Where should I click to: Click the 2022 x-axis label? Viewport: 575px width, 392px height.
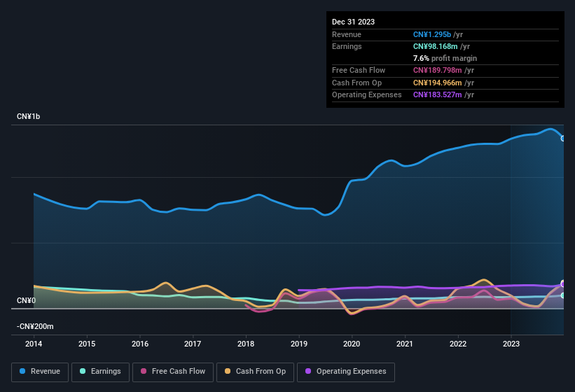pos(458,344)
